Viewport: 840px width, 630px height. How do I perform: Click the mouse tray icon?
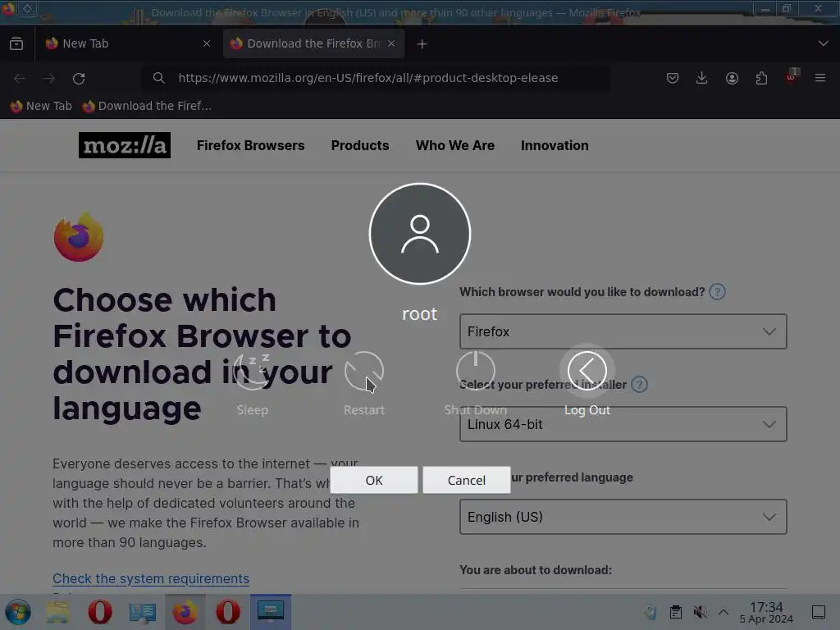pos(651,612)
